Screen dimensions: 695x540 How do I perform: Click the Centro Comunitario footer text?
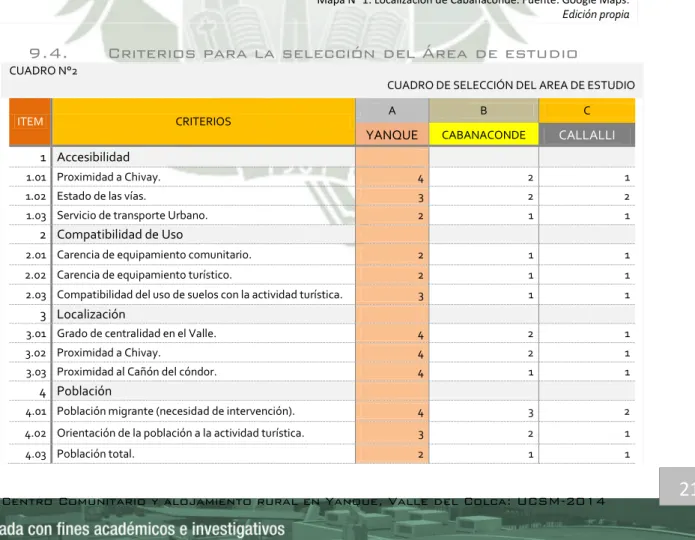[304, 501]
